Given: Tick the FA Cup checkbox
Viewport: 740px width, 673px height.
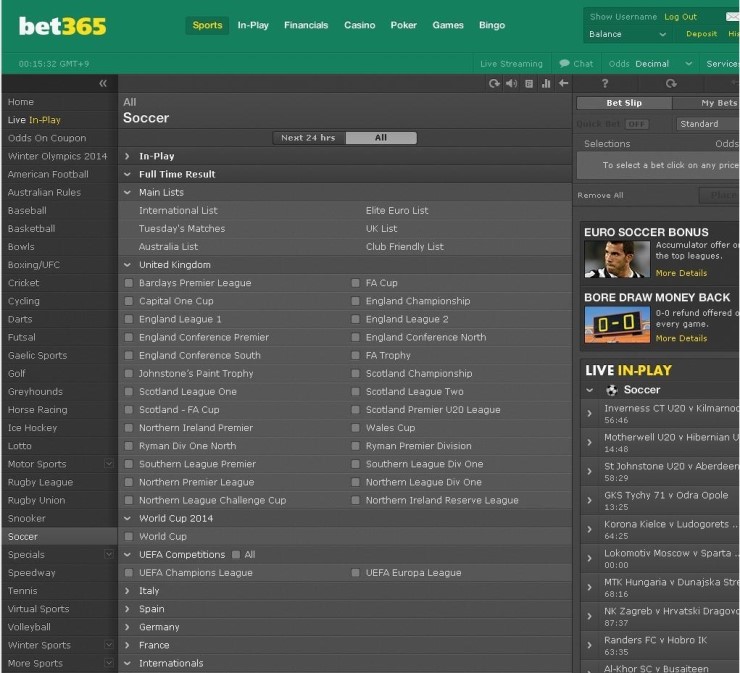Looking at the screenshot, I should pyautogui.click(x=355, y=283).
